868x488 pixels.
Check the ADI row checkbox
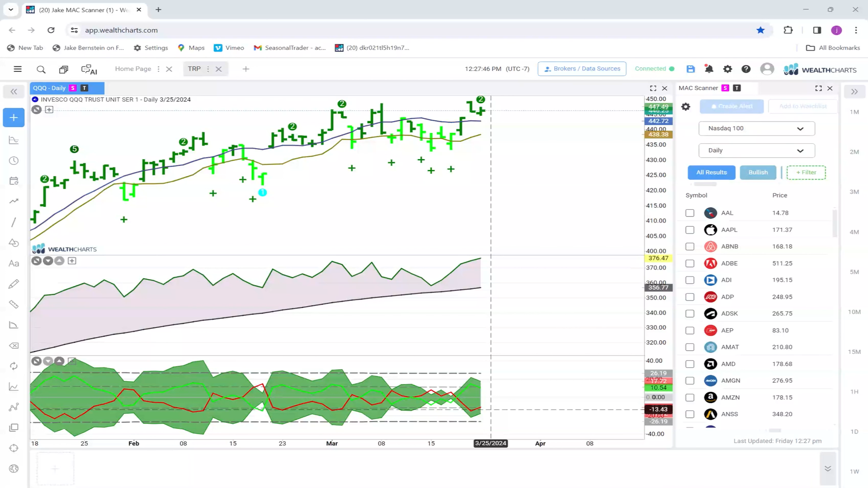690,280
